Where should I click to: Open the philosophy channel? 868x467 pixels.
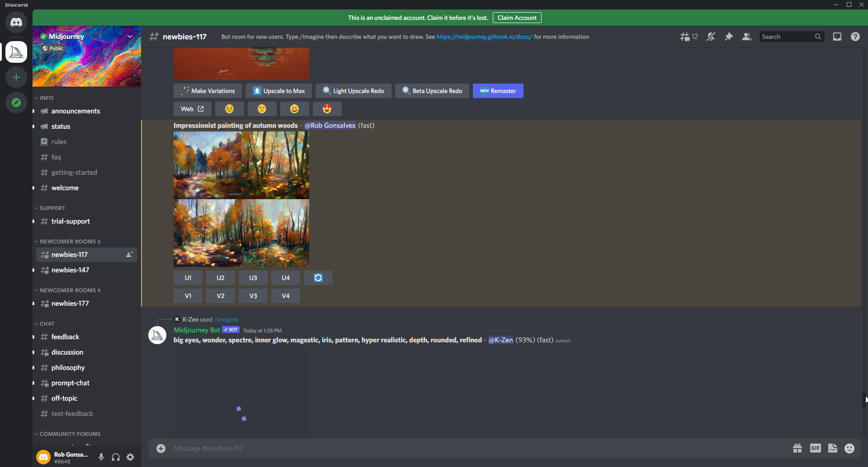(x=87, y=368)
